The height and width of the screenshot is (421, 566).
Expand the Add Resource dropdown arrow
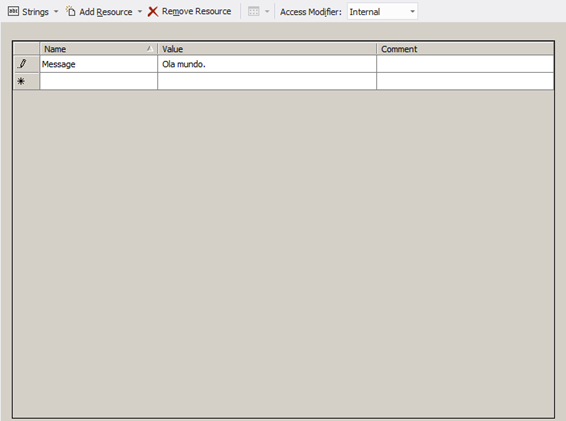click(140, 12)
